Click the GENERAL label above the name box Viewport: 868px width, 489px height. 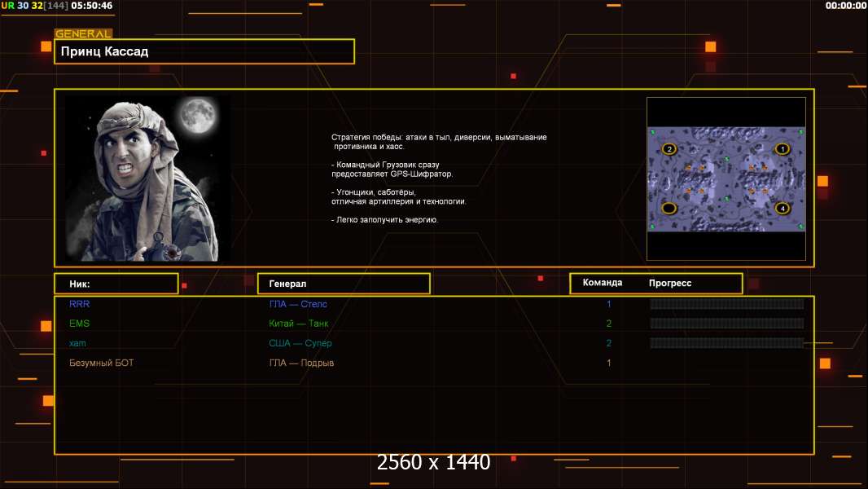[83, 34]
